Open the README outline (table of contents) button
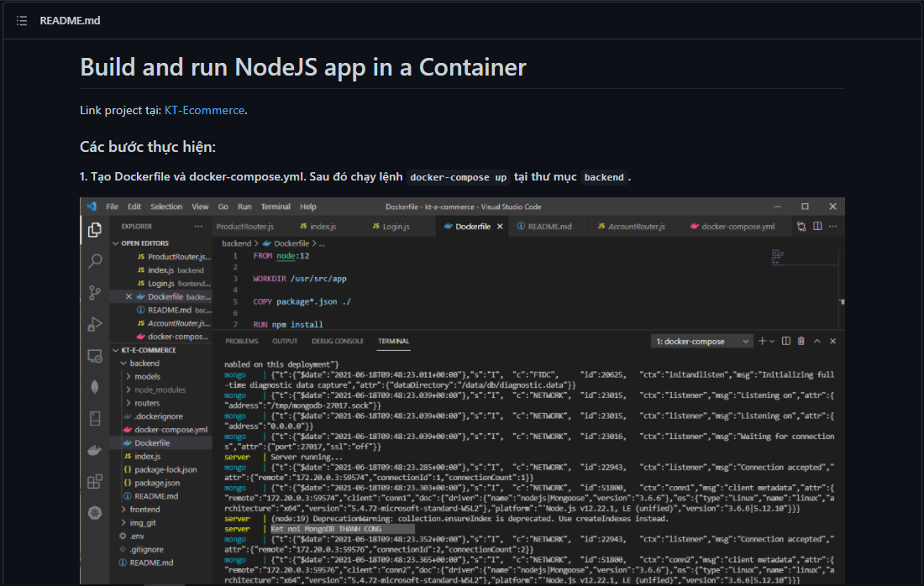Screen dimensions: 924x586 (x=22, y=20)
